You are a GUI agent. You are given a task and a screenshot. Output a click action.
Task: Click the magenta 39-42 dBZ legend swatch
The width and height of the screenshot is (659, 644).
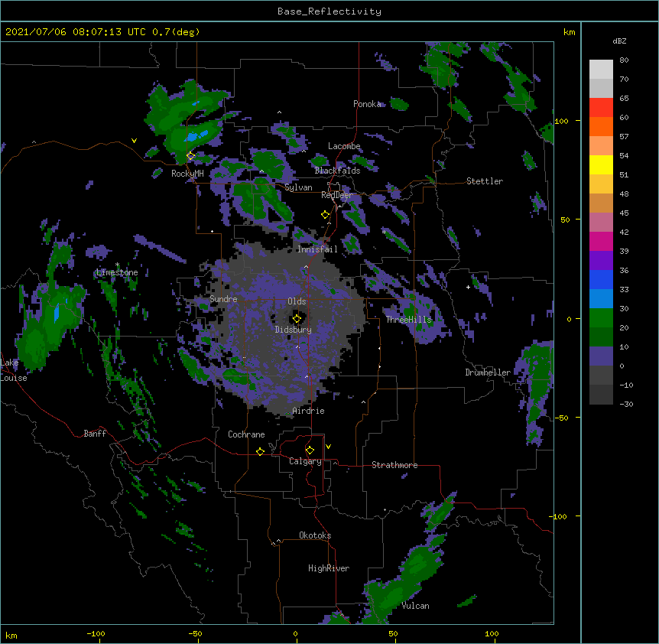[x=601, y=241]
